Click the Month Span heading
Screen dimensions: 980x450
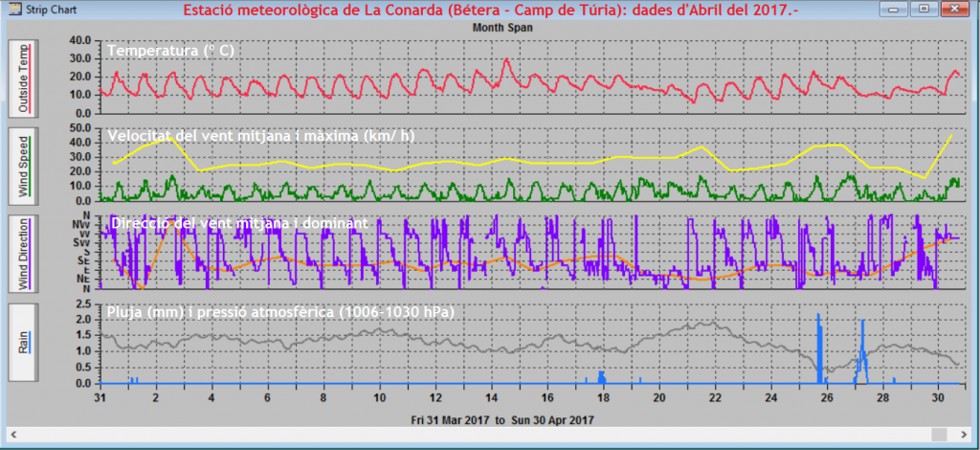pyautogui.click(x=503, y=28)
